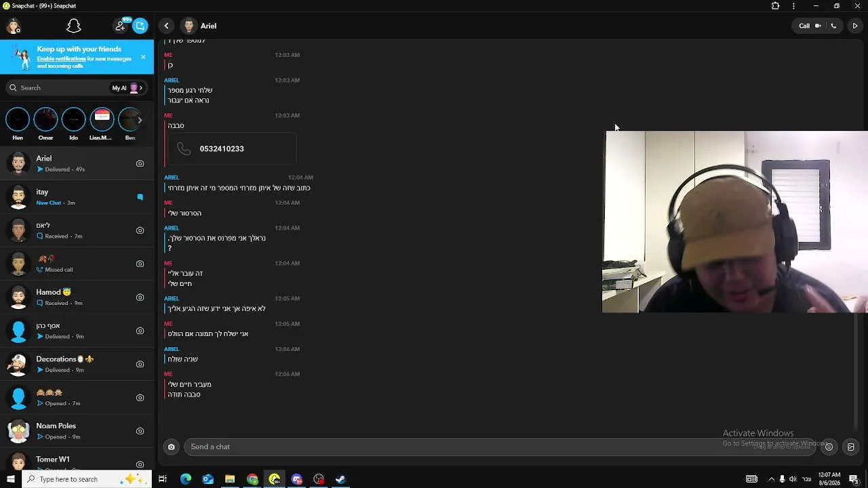The height and width of the screenshot is (488, 868).
Task: Focus the Snapchat Search field
Action: pos(58,87)
